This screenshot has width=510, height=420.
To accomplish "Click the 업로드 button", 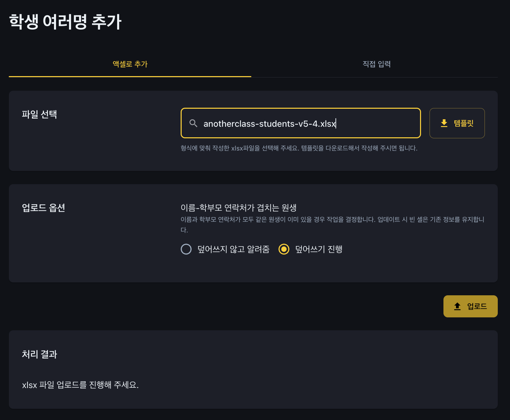I will click(471, 306).
